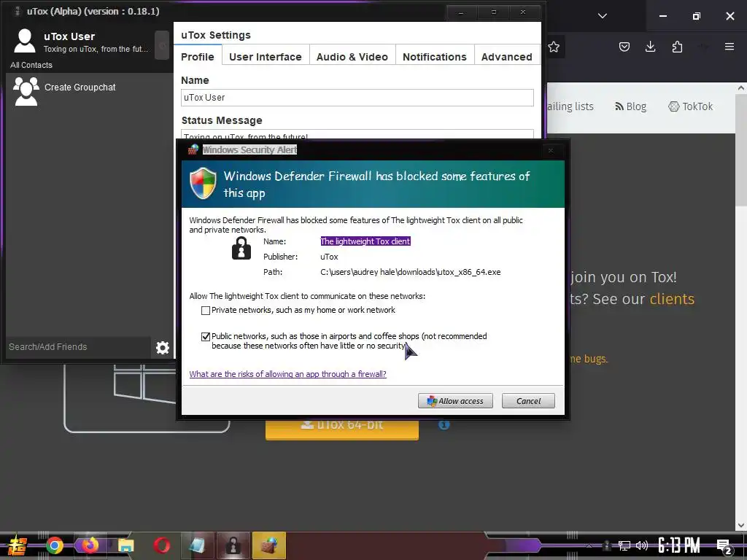Screen dimensions: 747x560
Task: Open the Blog link on the Tox page
Action: pyautogui.click(x=630, y=106)
